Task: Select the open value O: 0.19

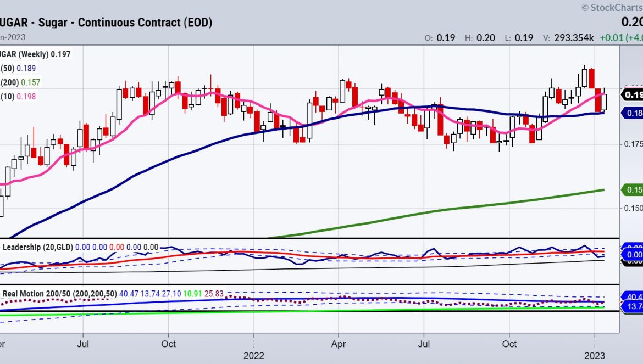Action: click(x=440, y=38)
